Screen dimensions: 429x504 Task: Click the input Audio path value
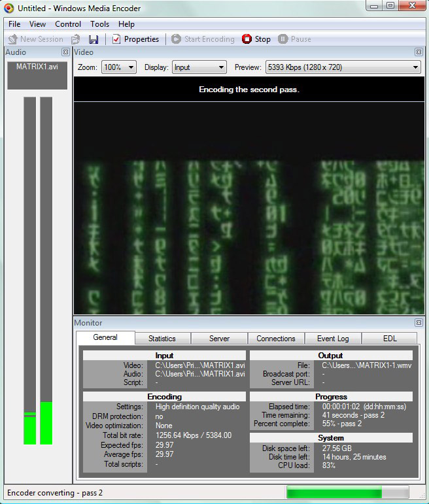200,374
